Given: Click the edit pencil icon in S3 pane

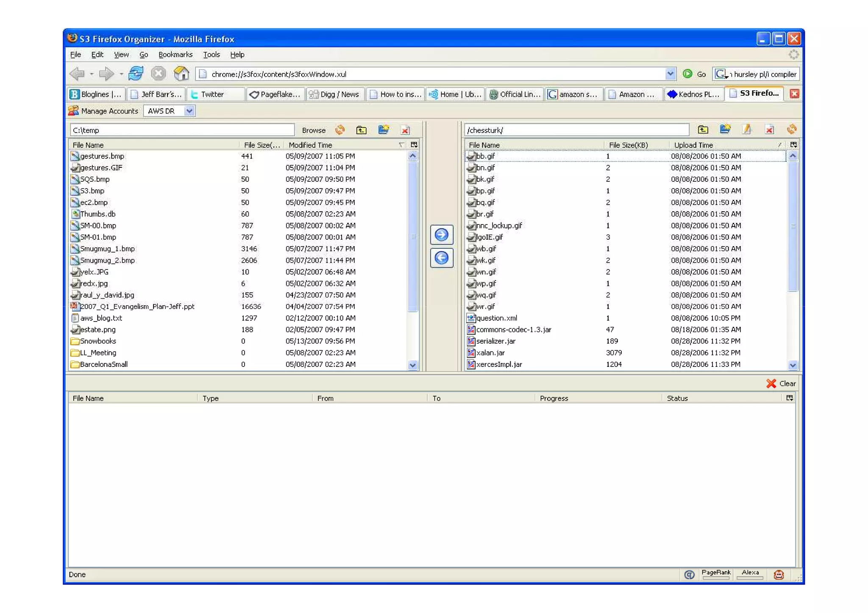Looking at the screenshot, I should coord(747,129).
